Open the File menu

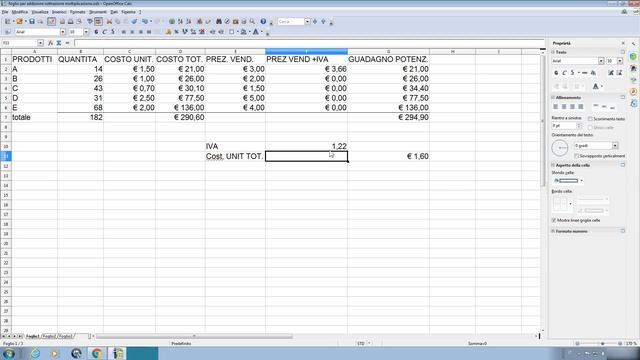point(5,12)
